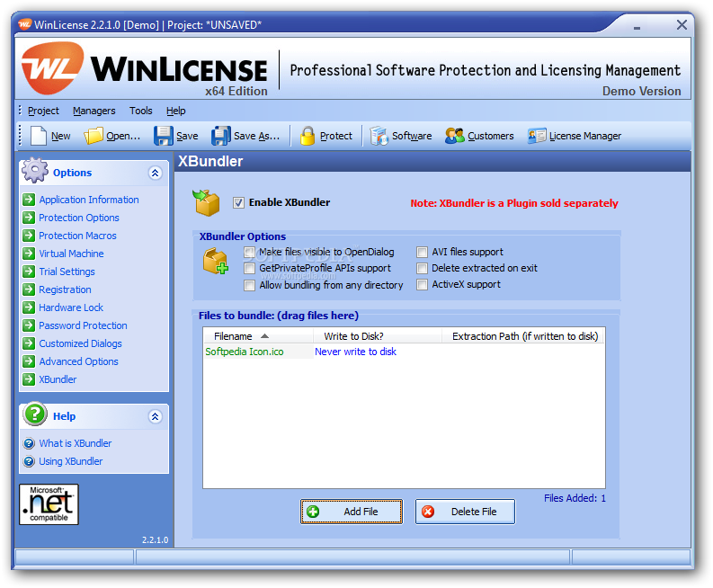Open the Managers menu
Screen dimensions: 713x588
point(94,111)
